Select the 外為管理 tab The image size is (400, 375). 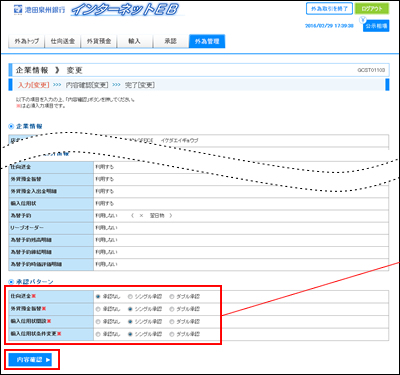pyautogui.click(x=207, y=41)
